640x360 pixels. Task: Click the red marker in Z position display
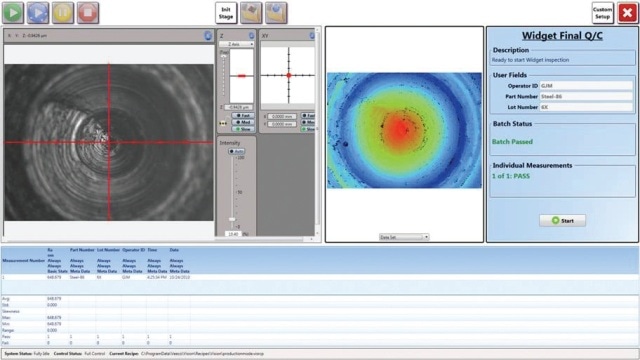pos(242,76)
